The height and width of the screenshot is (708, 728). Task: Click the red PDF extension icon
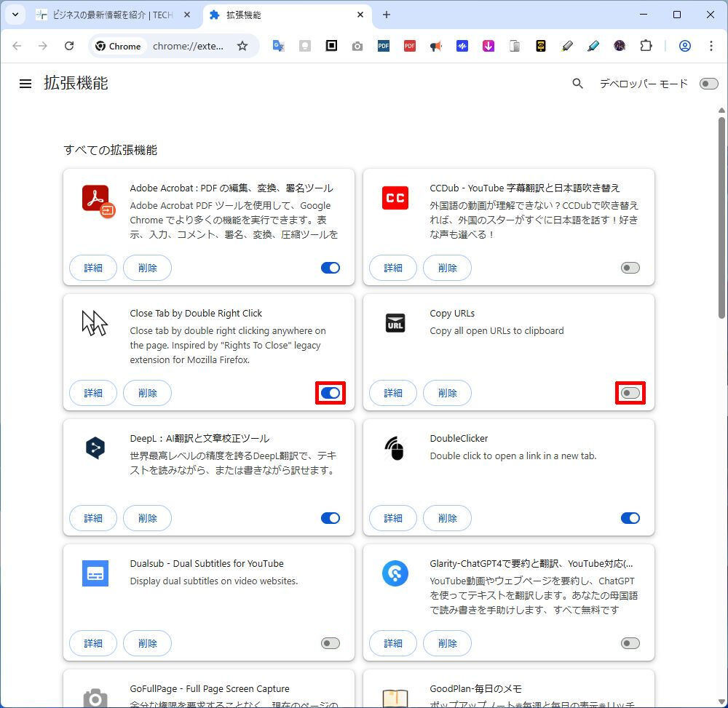click(x=409, y=46)
